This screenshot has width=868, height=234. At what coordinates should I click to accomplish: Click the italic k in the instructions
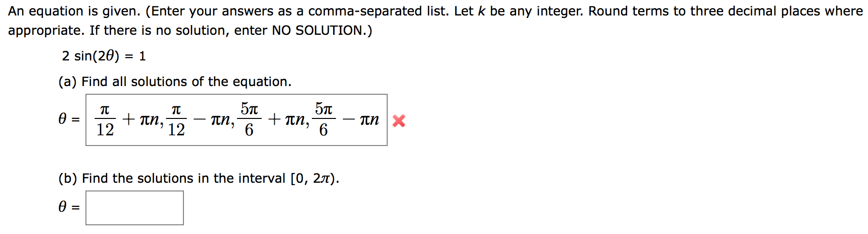pyautogui.click(x=481, y=11)
